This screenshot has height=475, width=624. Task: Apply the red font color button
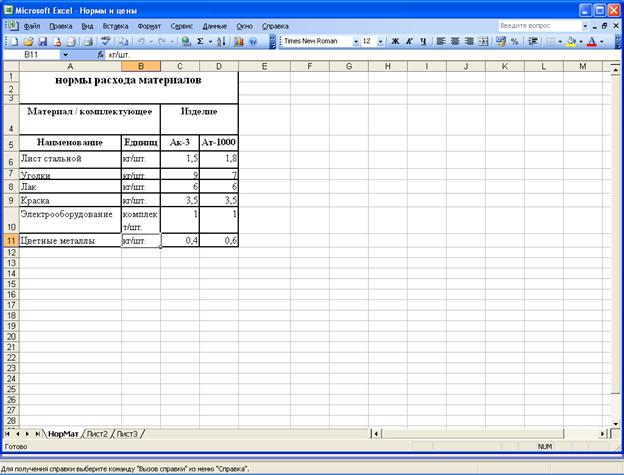[x=592, y=41]
